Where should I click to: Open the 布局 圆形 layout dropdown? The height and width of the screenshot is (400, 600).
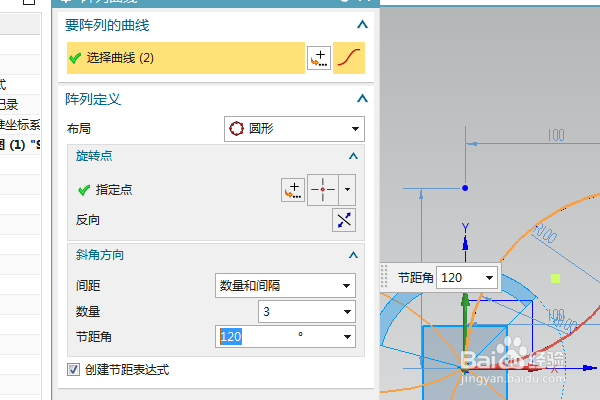(294, 129)
